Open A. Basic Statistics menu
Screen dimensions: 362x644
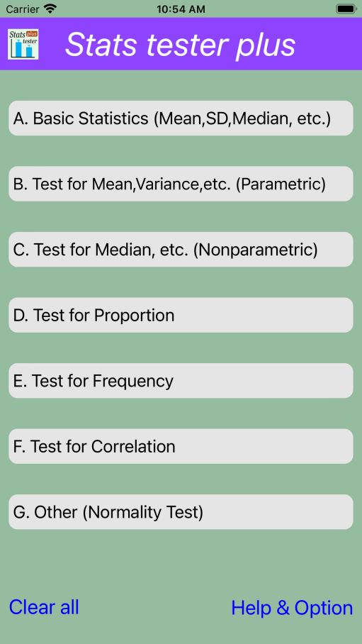coord(181,118)
